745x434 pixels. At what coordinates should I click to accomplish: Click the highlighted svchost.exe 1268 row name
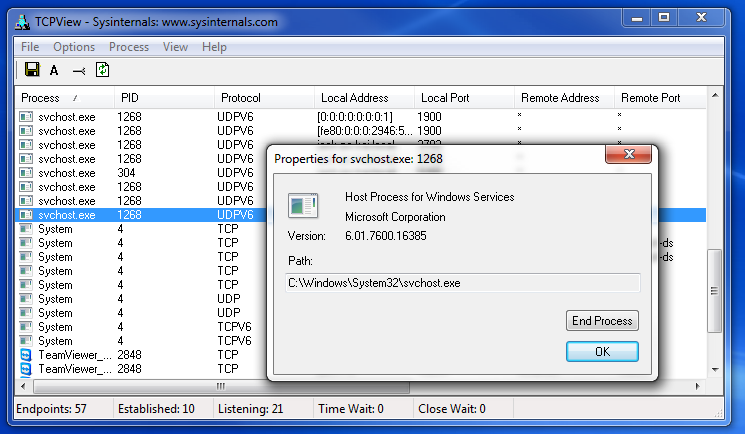(67, 215)
